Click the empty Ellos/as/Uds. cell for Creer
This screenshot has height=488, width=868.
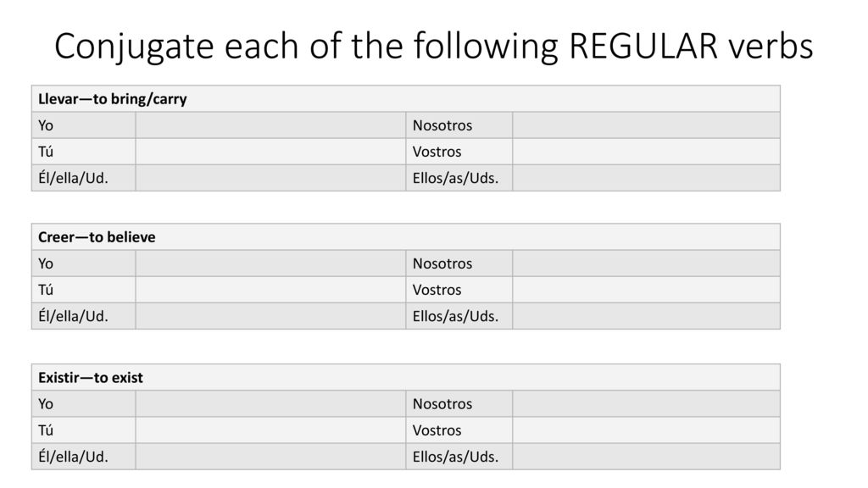647,317
